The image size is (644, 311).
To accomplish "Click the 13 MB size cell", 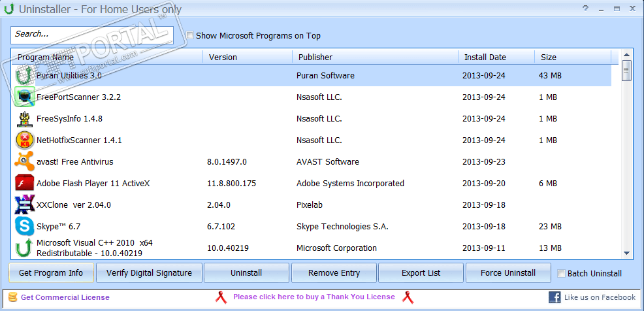I will 550,248.
